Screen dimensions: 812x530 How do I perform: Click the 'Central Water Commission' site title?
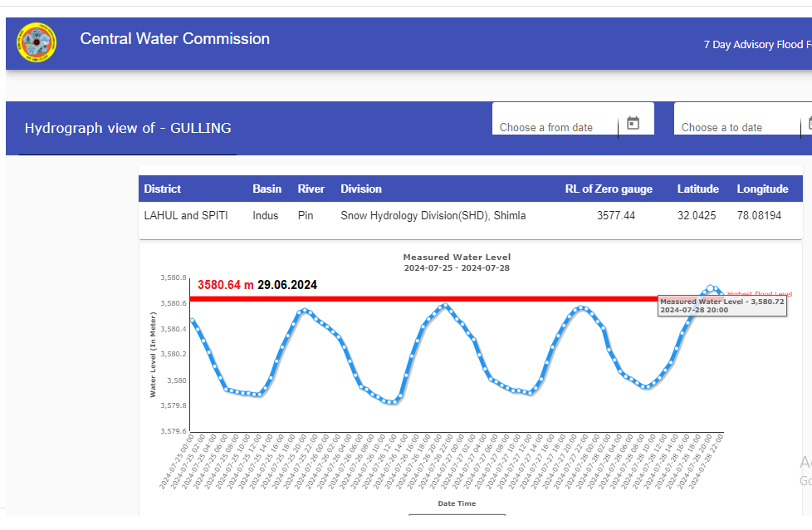tap(174, 39)
